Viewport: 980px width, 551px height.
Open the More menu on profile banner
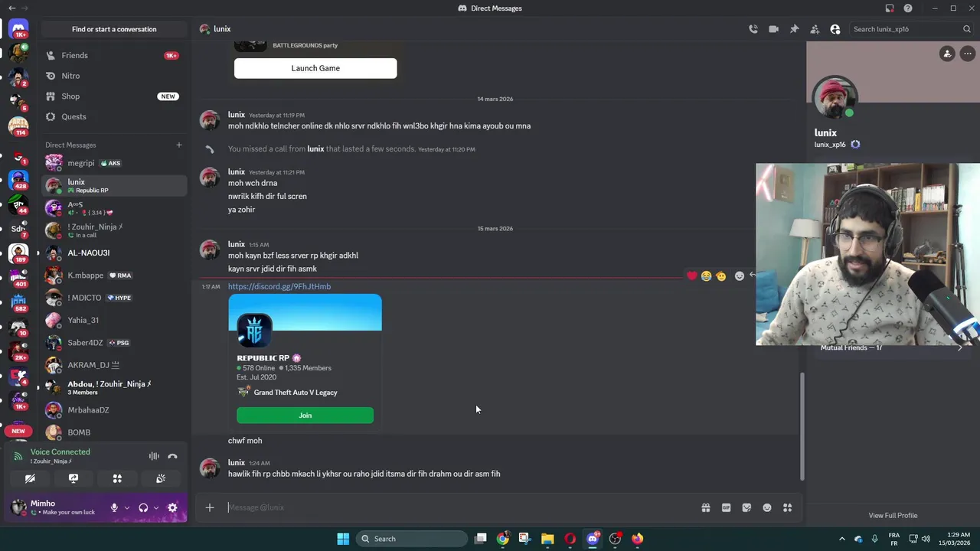pos(968,54)
